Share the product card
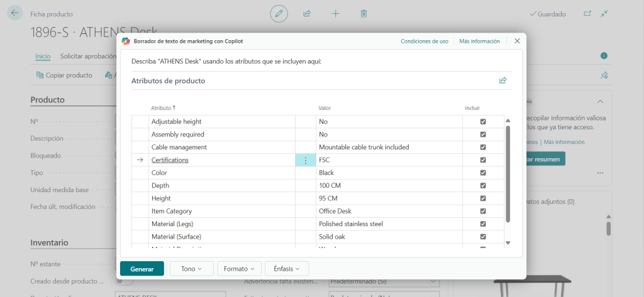 (x=307, y=14)
